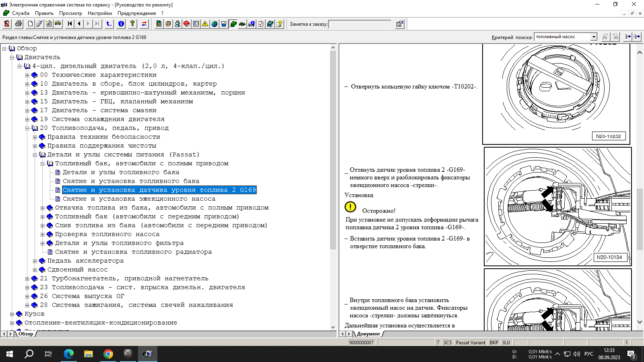Click the document pane vertical scrollbar thumb

640,219
